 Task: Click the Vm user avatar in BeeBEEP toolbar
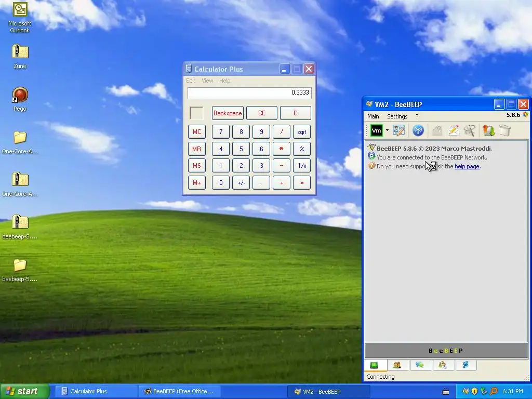coord(376,130)
